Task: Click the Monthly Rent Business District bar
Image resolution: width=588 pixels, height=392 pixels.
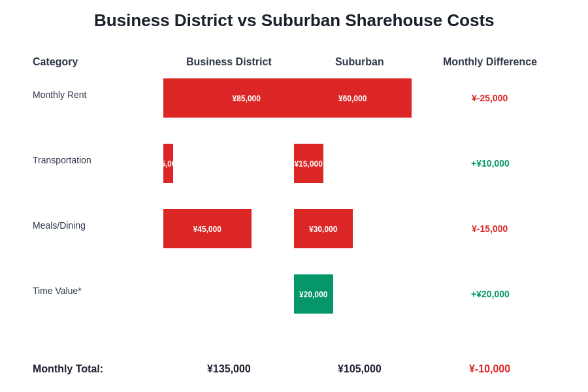Action: [x=246, y=98]
